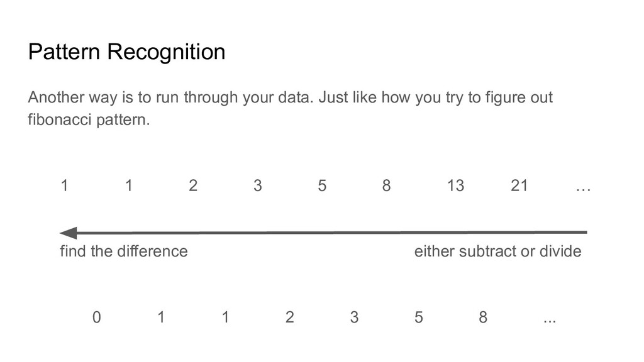
Task: Click the 'either subtract or divide' label
Action: [x=498, y=251]
